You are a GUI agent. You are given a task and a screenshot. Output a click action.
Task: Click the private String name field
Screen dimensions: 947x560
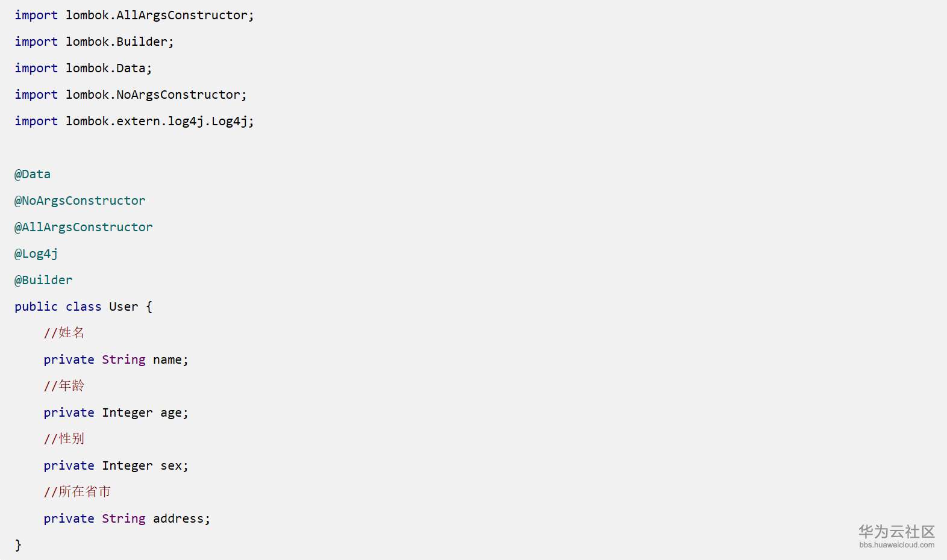116,360
